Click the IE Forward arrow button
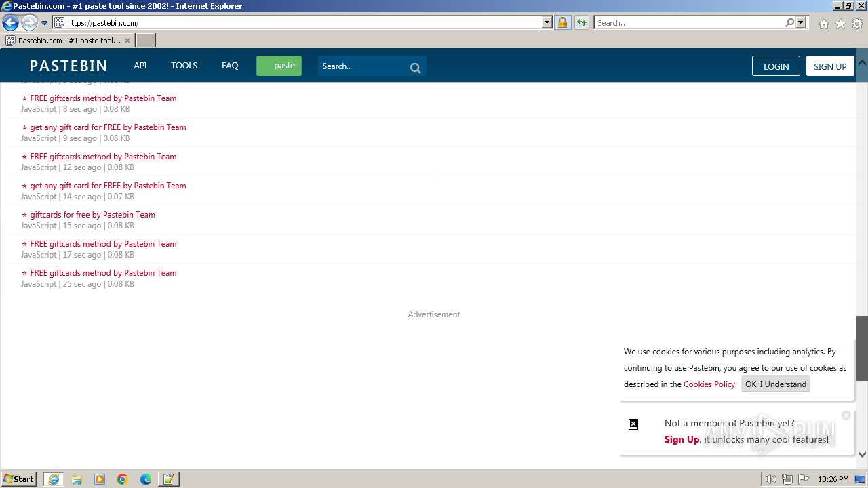The width and height of the screenshot is (868, 488). [29, 23]
